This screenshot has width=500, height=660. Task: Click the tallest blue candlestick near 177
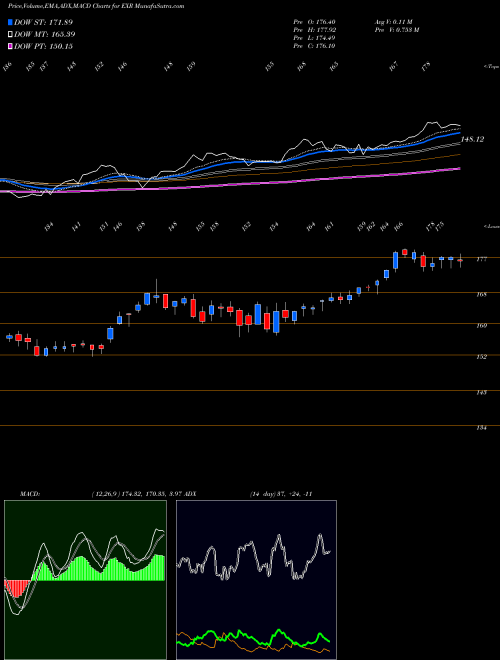[x=396, y=260]
